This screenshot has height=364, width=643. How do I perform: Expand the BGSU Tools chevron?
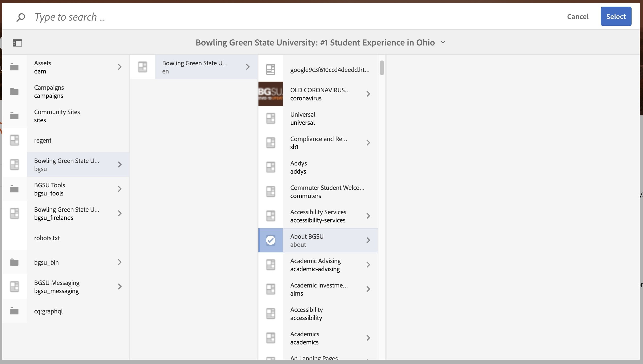click(120, 189)
